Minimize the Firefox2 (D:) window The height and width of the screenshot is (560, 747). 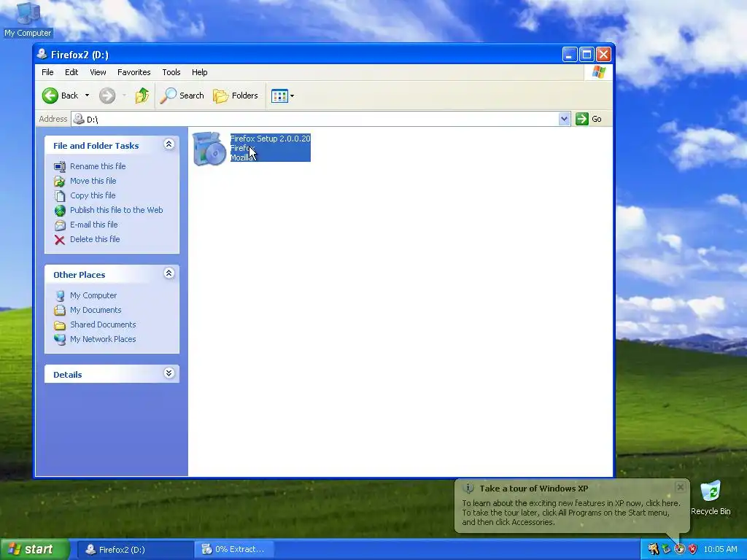(570, 55)
